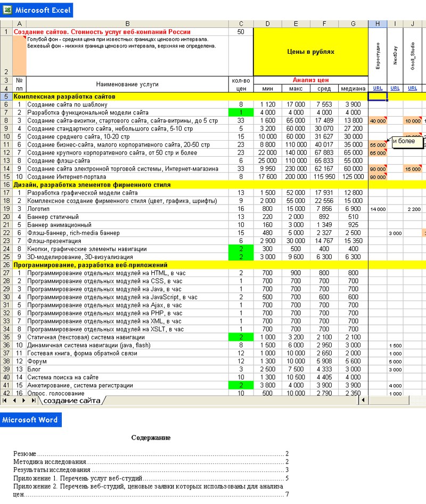Screen dimensions: 426x504
Task: Click 'Анализ цен' header cell
Action: (310, 80)
